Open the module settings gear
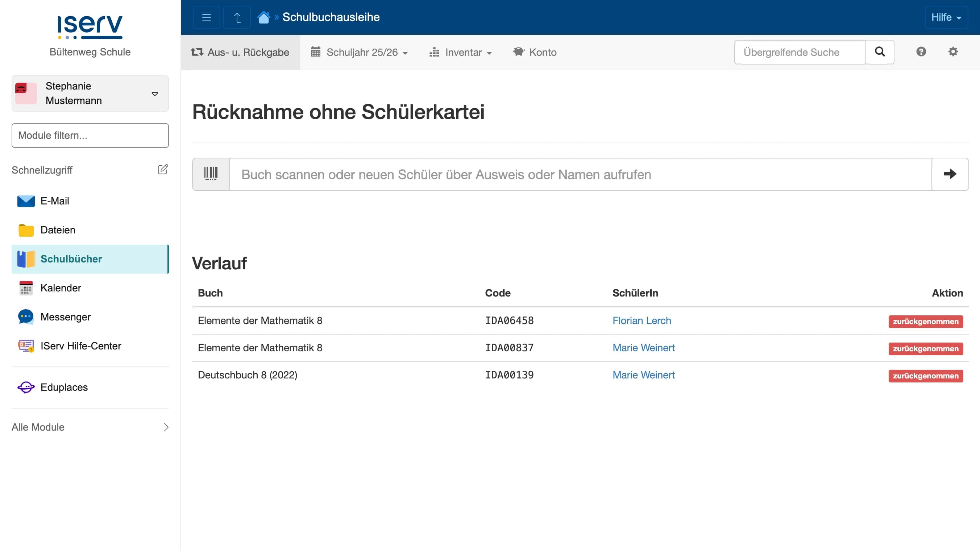 pos(953,52)
